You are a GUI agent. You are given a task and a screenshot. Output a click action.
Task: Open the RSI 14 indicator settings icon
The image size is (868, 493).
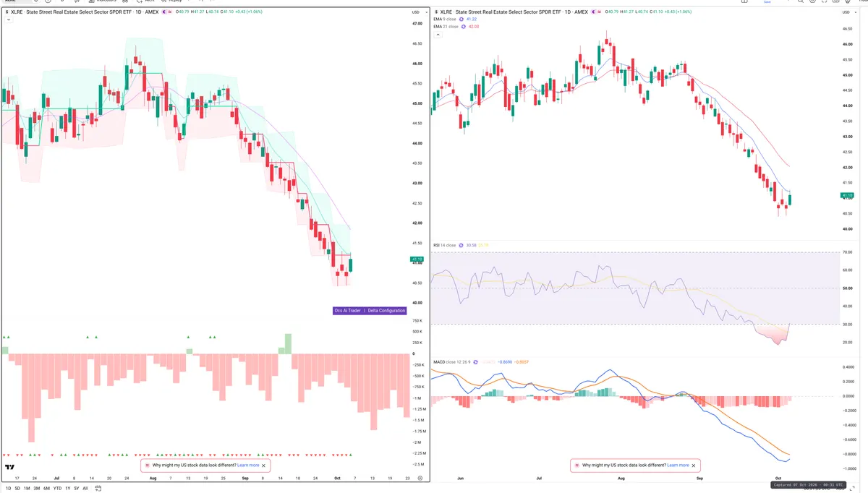[461, 245]
